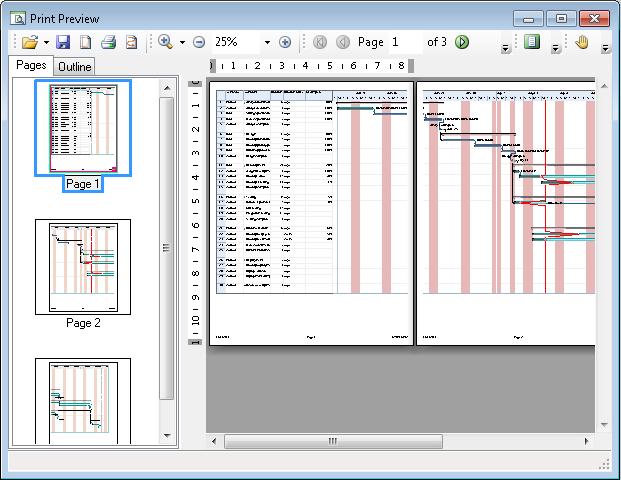Select the Page 2 thumbnail

click(83, 266)
